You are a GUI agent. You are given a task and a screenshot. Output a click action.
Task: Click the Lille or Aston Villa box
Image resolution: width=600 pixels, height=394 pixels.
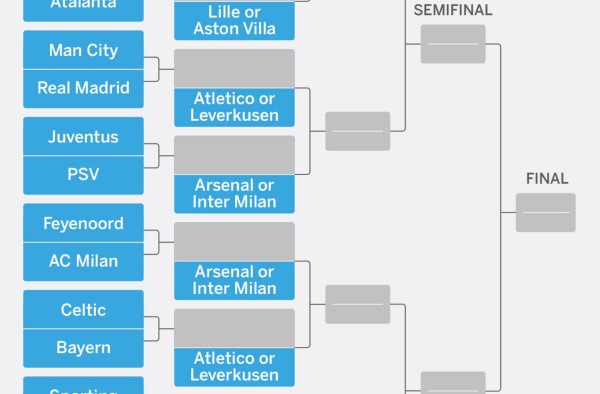tap(234, 21)
